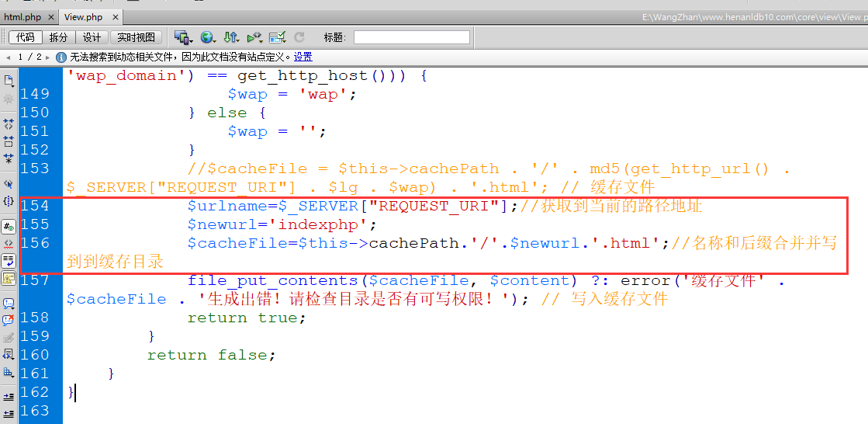This screenshot has height=424, width=868.
Task: Click line number 163 in the gutter
Action: coord(34,410)
